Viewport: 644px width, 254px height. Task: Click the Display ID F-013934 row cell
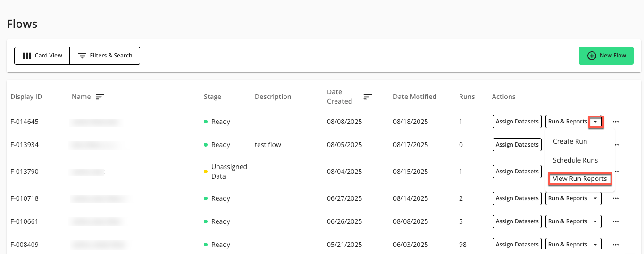(x=25, y=145)
